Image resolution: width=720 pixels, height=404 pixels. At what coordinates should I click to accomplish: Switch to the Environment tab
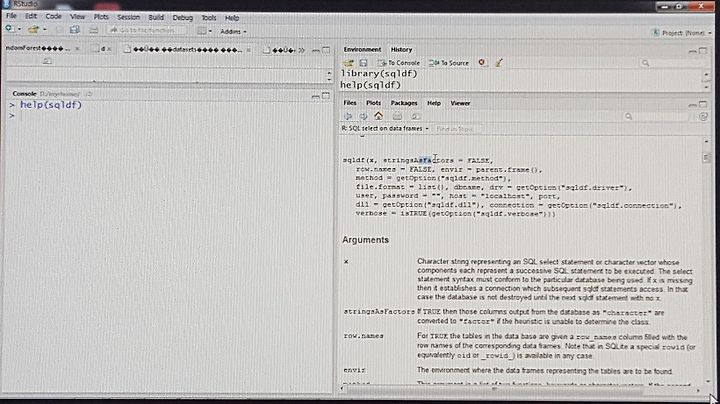pyautogui.click(x=362, y=49)
